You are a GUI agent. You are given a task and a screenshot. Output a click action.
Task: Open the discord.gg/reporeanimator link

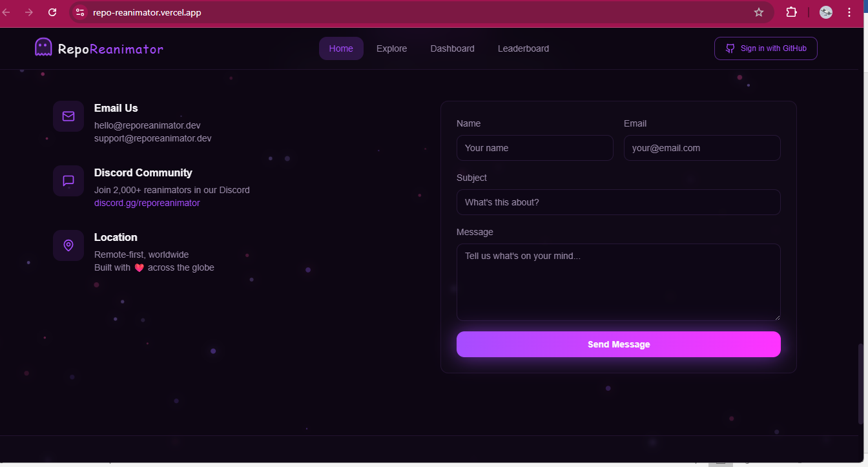coord(147,203)
